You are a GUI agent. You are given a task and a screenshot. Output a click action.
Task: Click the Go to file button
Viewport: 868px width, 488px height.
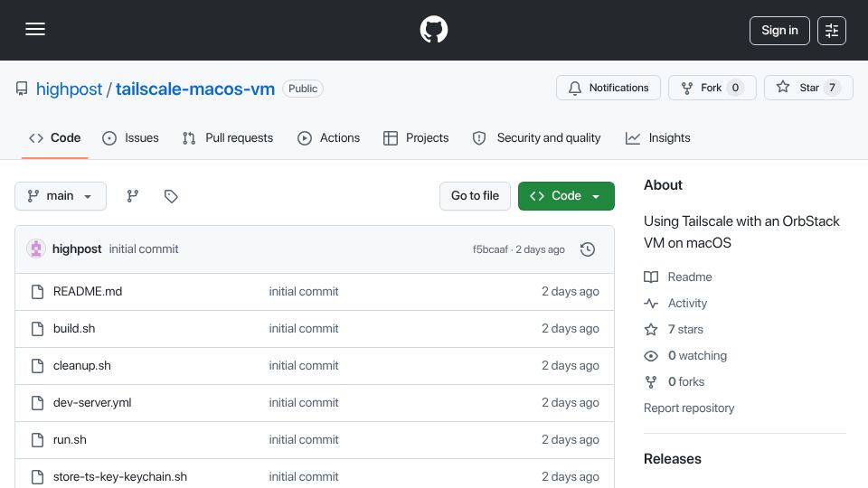(x=475, y=196)
